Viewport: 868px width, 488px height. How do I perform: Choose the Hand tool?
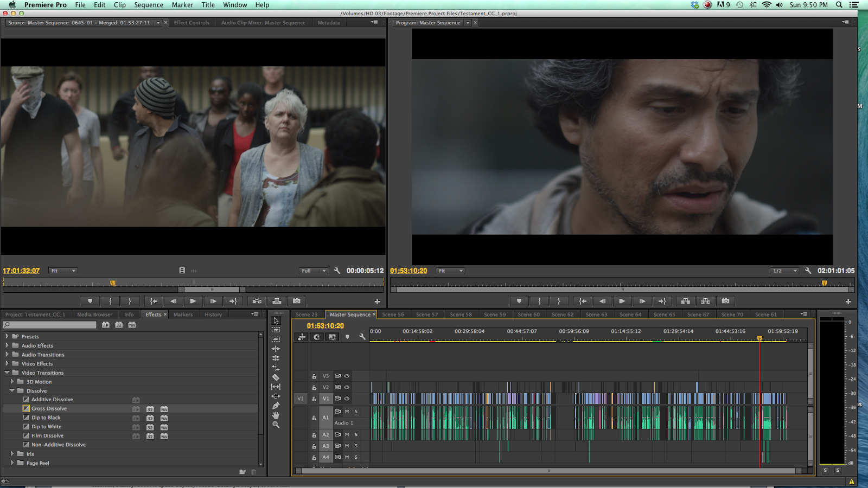click(x=276, y=415)
